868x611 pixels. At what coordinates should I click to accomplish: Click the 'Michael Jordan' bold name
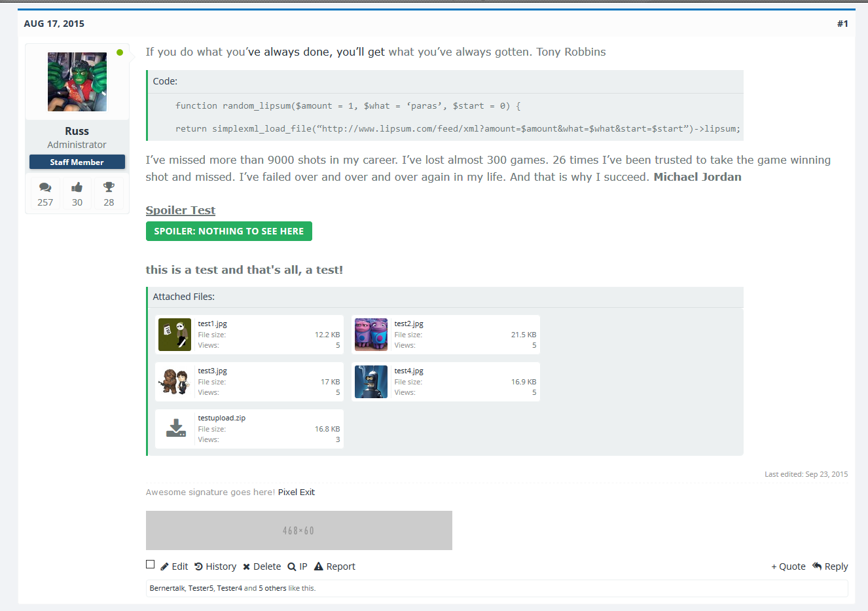point(698,177)
